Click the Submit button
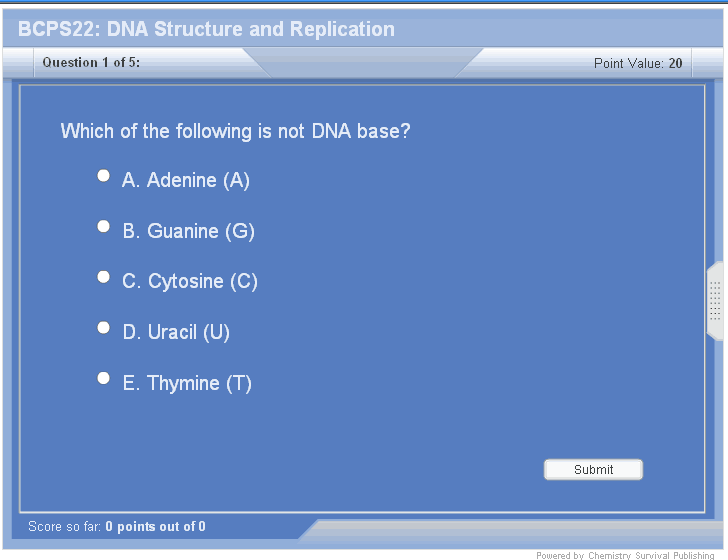Image resolution: width=728 pixels, height=560 pixels. pyautogui.click(x=593, y=469)
